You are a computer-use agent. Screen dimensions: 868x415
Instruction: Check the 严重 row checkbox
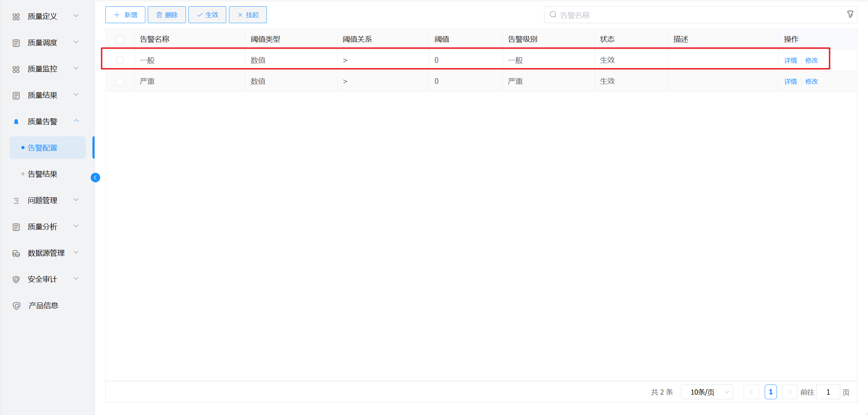(120, 81)
